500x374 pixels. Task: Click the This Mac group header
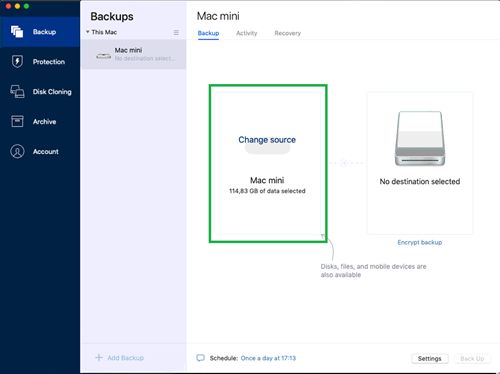[104, 32]
